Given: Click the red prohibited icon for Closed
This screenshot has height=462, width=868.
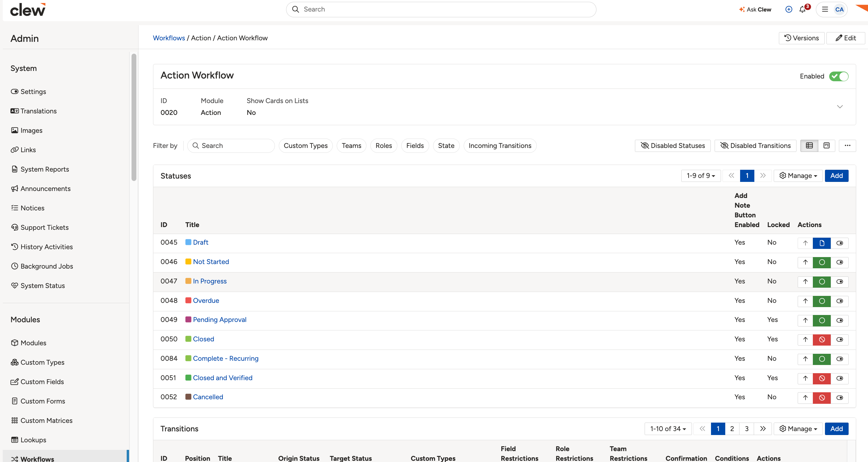Looking at the screenshot, I should [x=822, y=340].
